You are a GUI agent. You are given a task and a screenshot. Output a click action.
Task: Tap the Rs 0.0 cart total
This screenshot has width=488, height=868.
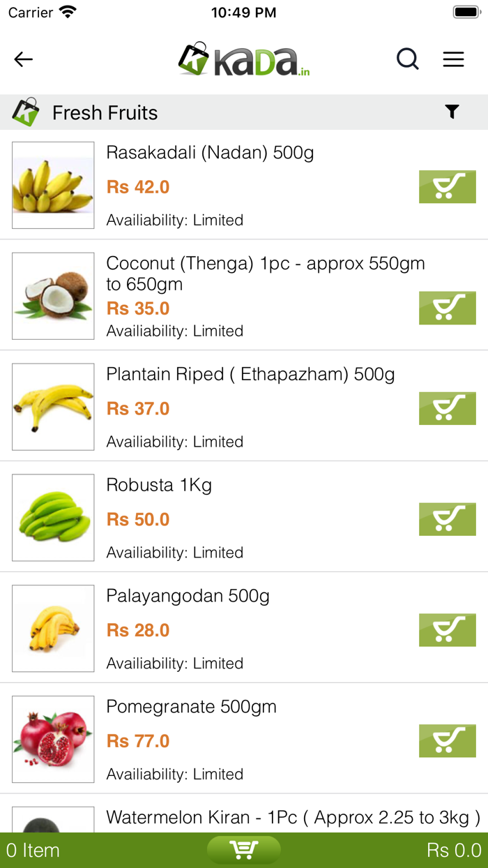453,851
